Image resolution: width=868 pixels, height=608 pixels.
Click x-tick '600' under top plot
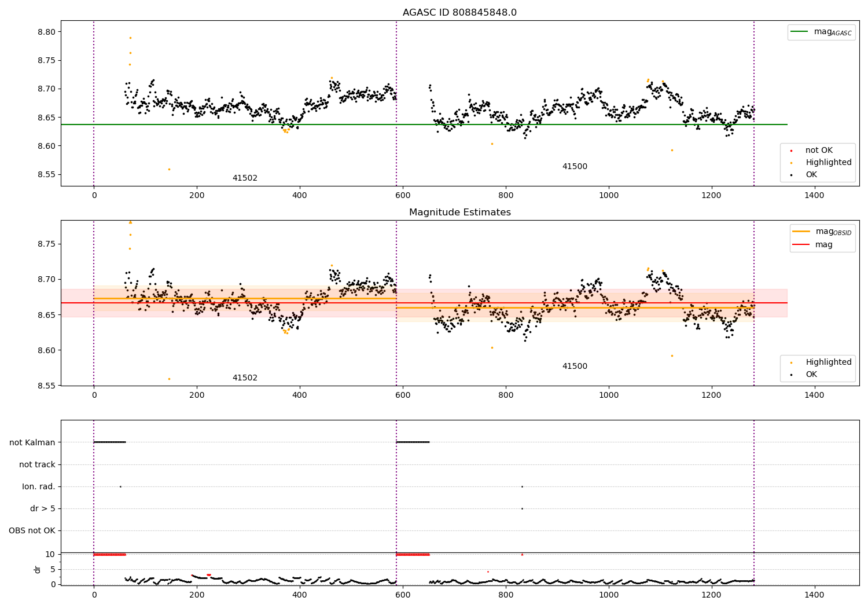pyautogui.click(x=403, y=196)
